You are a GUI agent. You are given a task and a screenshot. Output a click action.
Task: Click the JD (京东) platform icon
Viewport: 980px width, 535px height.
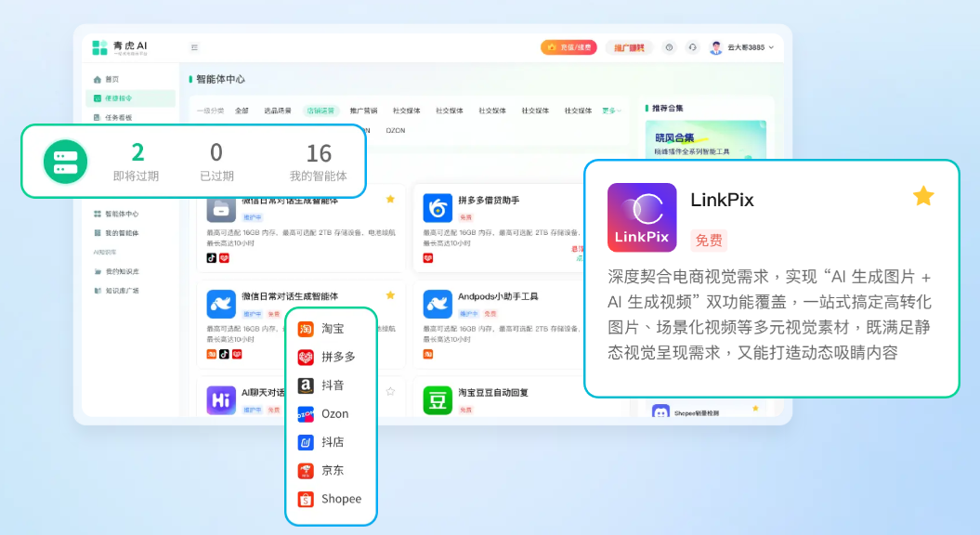(x=306, y=471)
